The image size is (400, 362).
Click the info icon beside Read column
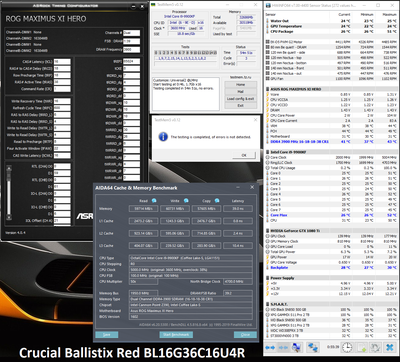pyautogui.click(x=154, y=201)
